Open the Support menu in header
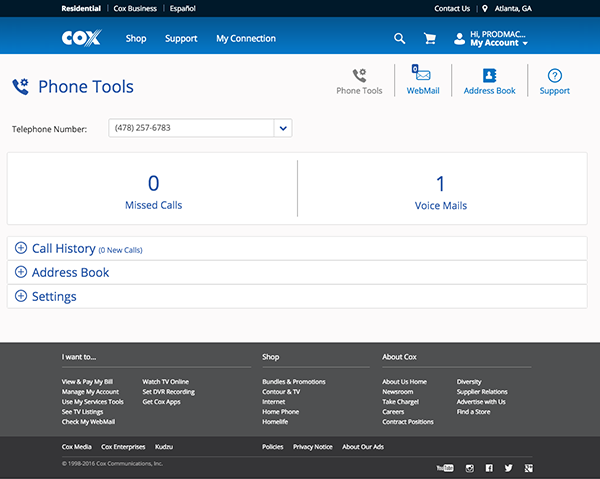This screenshot has height=479, width=600. (181, 39)
